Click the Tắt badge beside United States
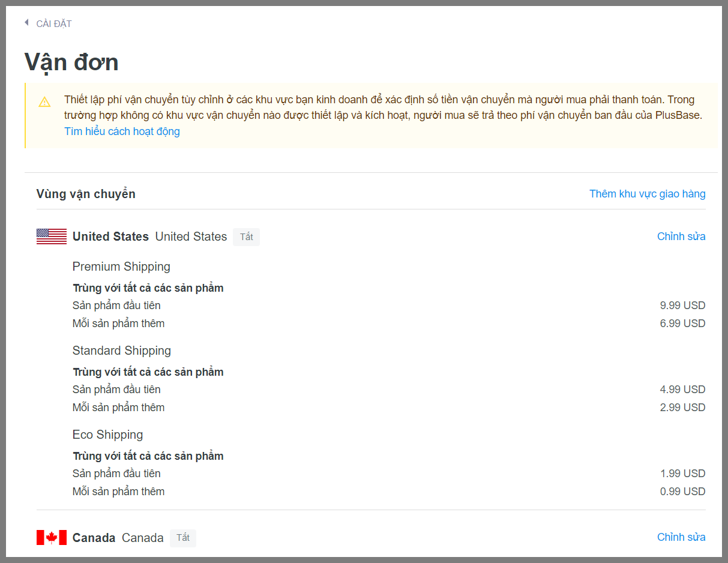This screenshot has height=563, width=728. (x=246, y=237)
